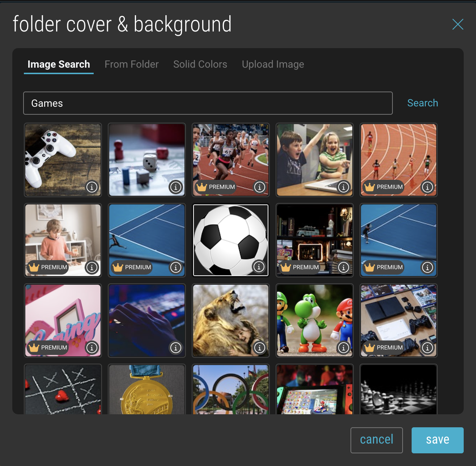
Task: Open info icon on lion and girl image
Action: [260, 348]
